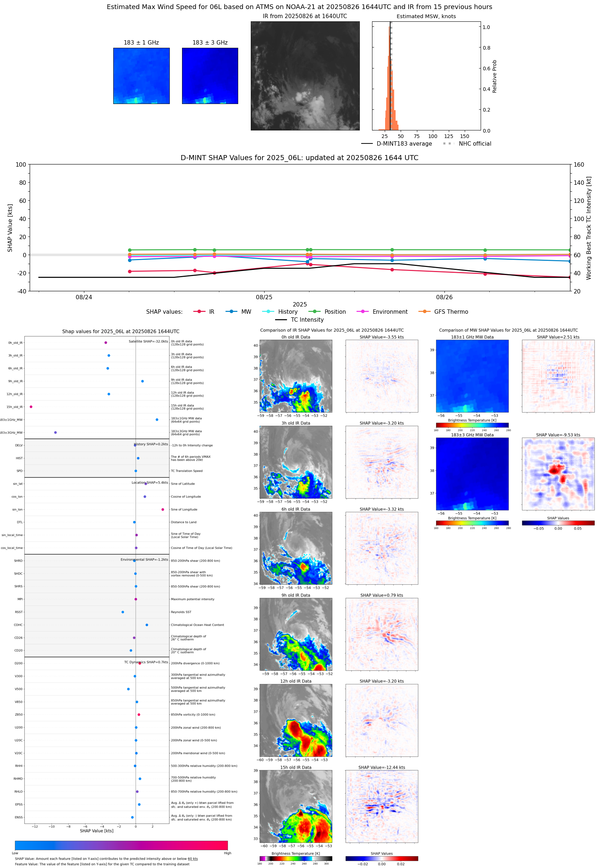The width and height of the screenshot is (599, 868).
Task: Open the top 183 ± 1 GHz thumbnail
Action: coord(142,76)
